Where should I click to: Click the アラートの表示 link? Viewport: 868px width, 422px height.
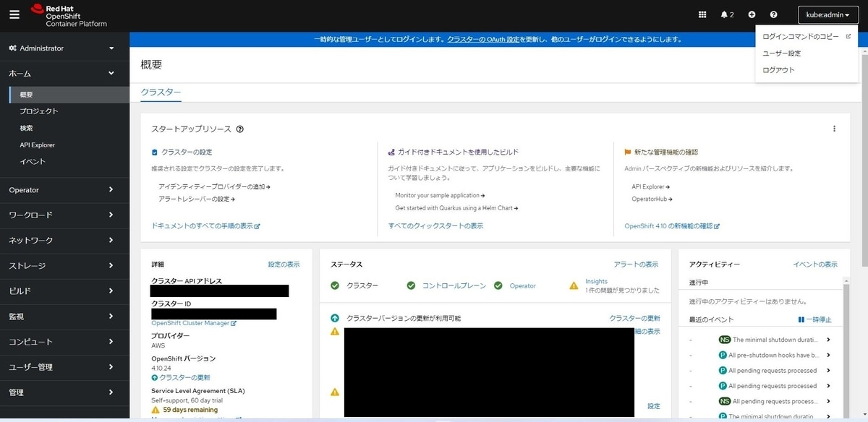click(x=636, y=264)
